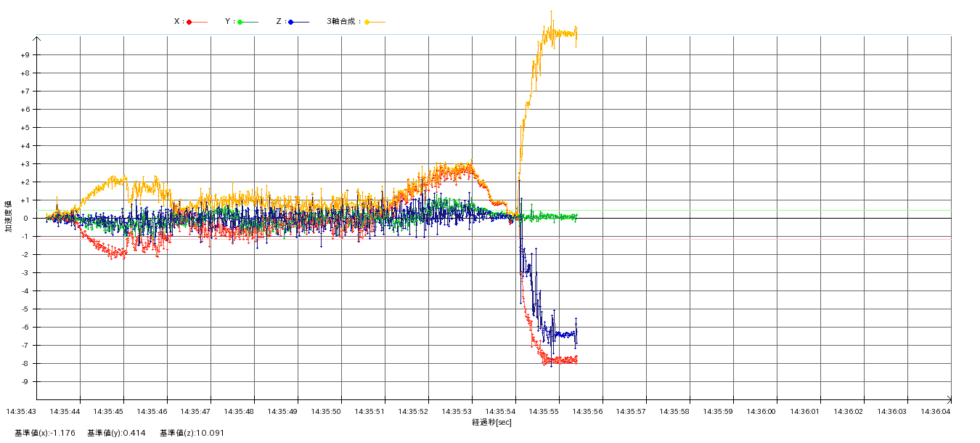
Task: Click the blue Z legend marker
Action: (291, 22)
